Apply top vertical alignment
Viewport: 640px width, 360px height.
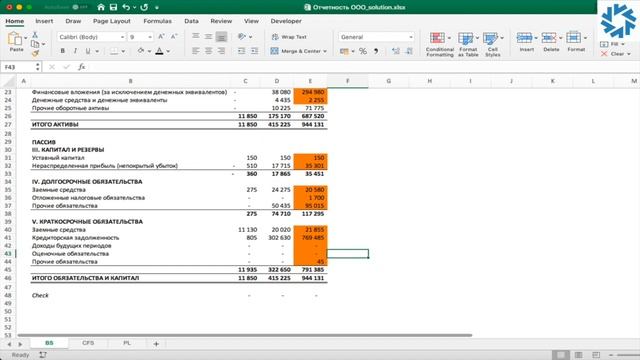pyautogui.click(x=196, y=37)
